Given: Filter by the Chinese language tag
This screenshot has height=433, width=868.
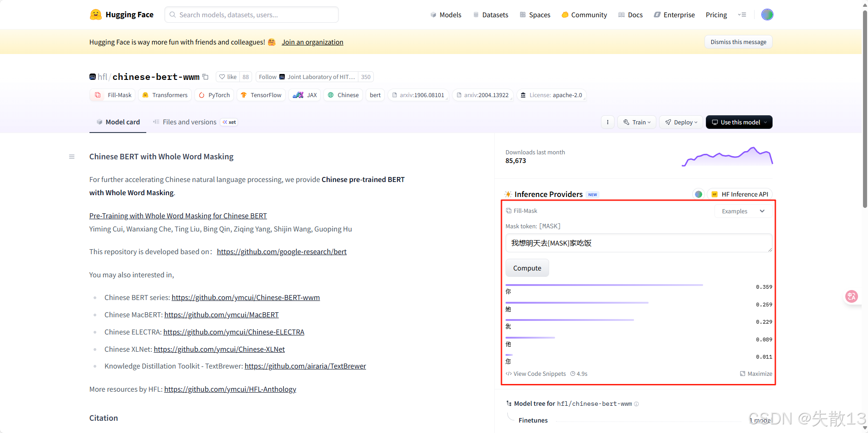Looking at the screenshot, I should click(x=343, y=95).
